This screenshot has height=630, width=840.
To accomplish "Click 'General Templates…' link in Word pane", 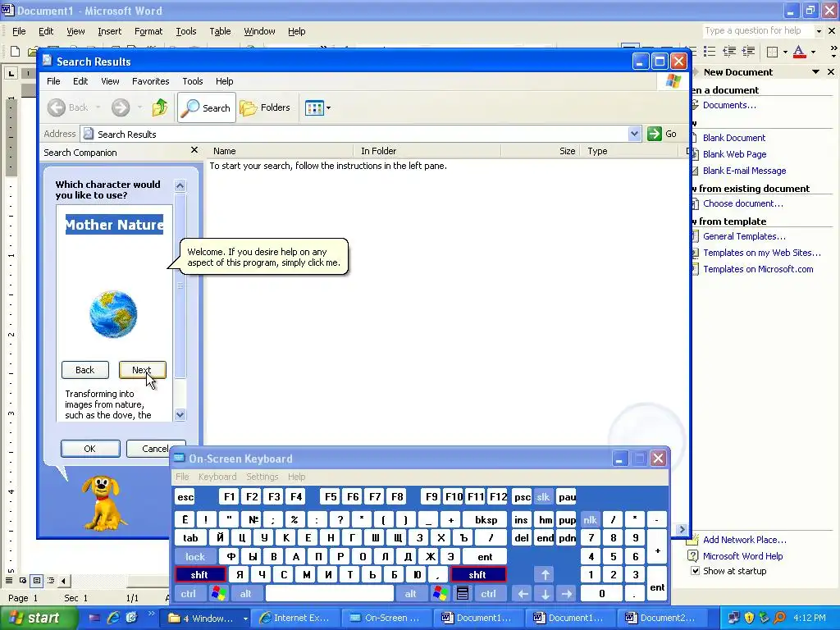I will click(x=744, y=236).
